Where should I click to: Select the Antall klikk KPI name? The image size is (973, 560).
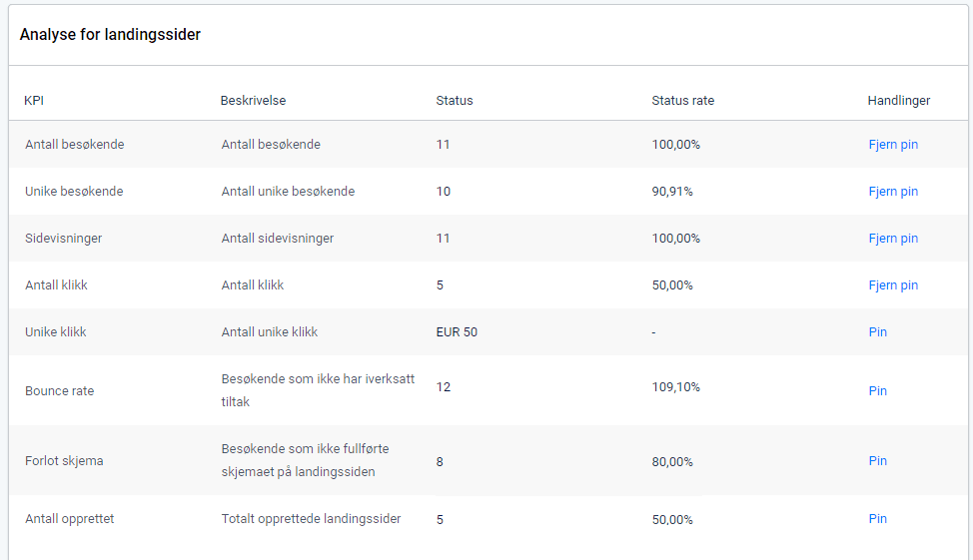[x=56, y=285]
